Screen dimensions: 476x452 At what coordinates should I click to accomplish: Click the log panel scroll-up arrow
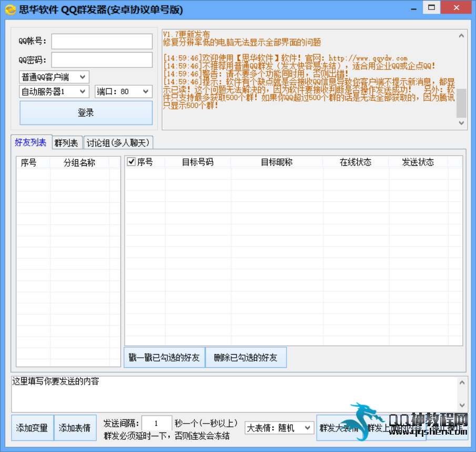461,36
